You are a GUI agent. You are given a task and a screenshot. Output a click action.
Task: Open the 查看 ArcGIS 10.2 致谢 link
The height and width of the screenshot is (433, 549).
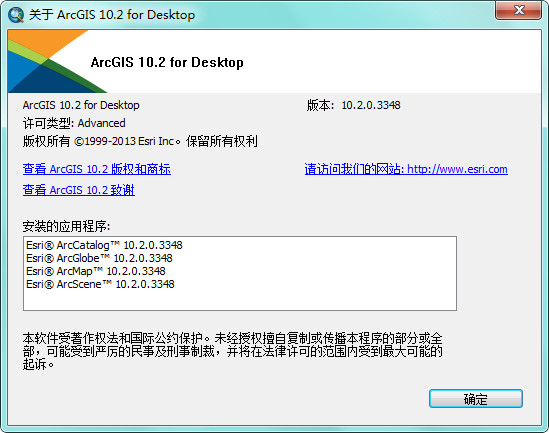(79, 190)
